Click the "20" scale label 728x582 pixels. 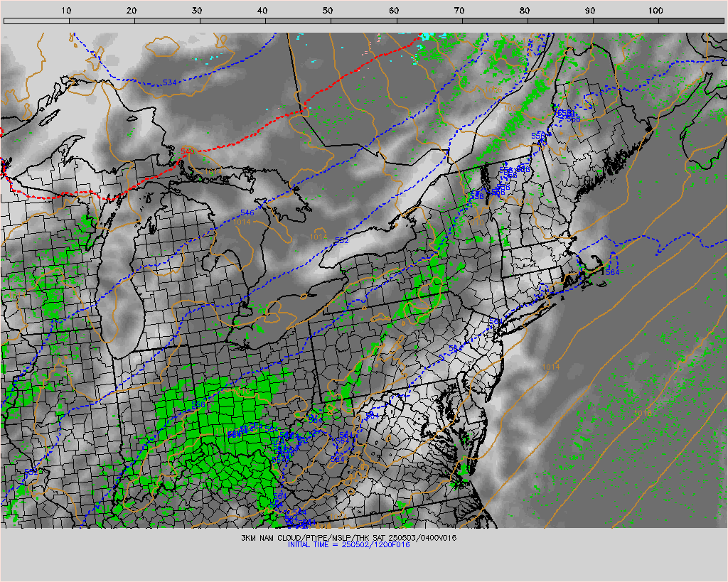(132, 11)
